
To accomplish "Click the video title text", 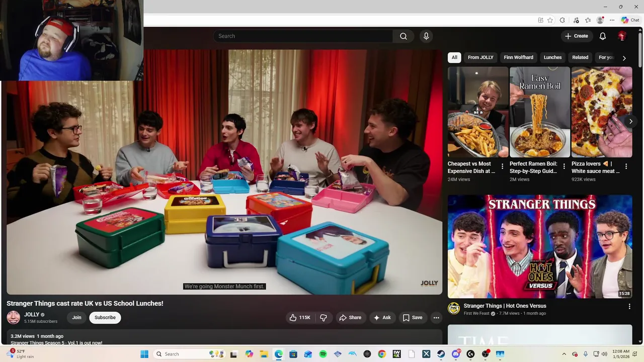I will pos(85,304).
